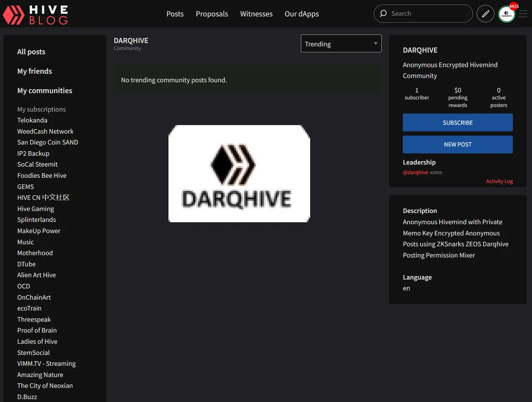The width and height of the screenshot is (532, 402).
Task: Open the VIMM.TV - Streaming community
Action: pos(46,363)
